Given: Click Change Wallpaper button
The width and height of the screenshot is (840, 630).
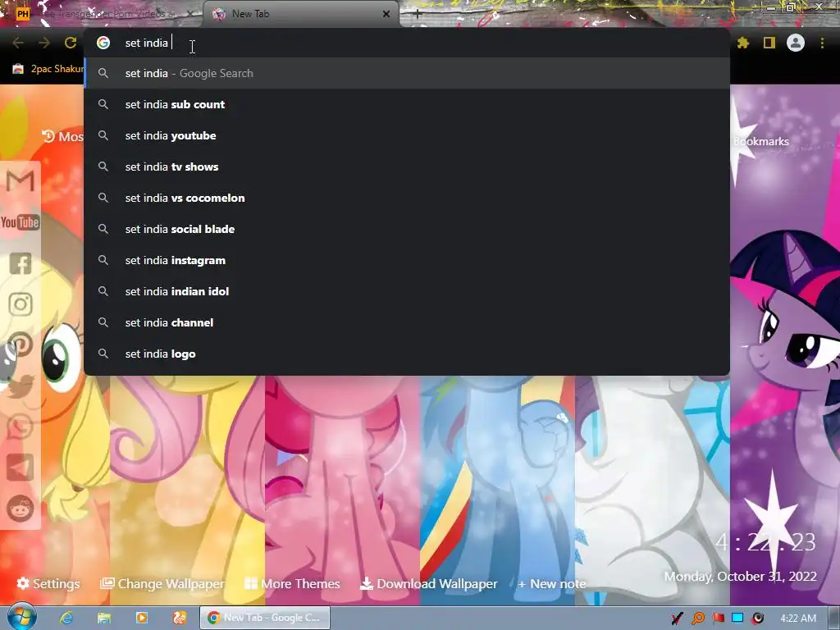Looking at the screenshot, I should [x=162, y=583].
